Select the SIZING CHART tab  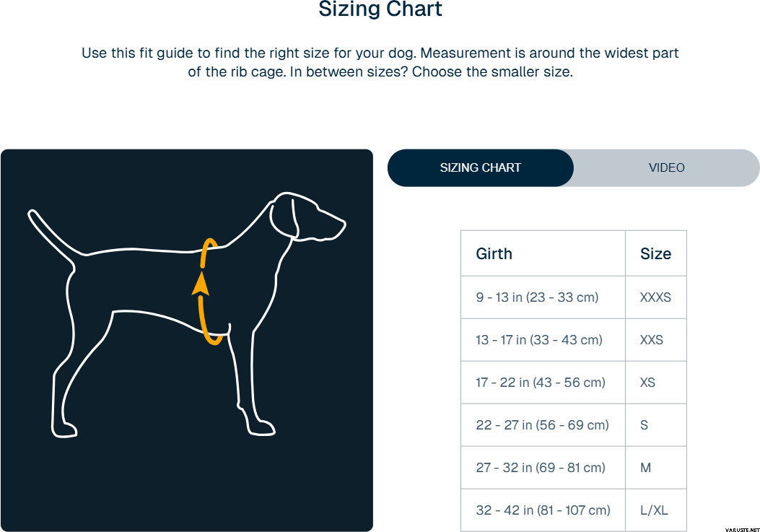[480, 167]
